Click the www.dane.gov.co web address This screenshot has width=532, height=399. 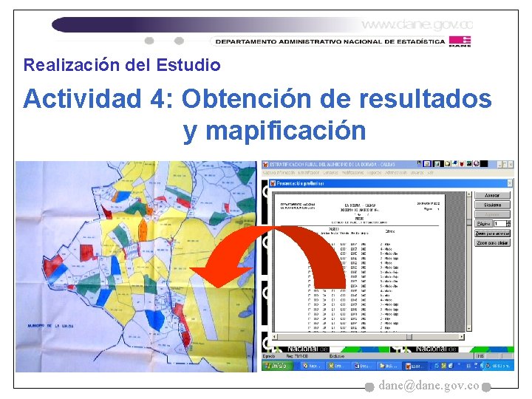417,24
